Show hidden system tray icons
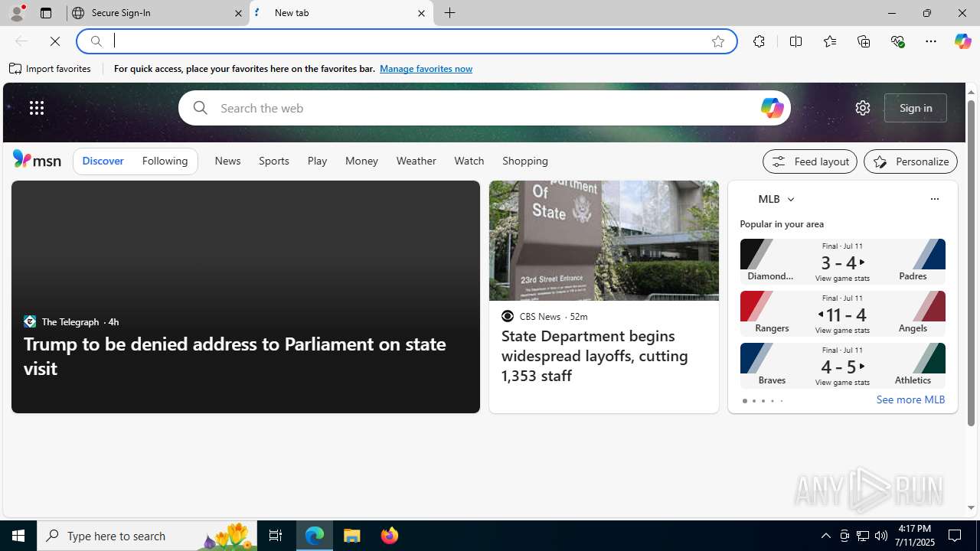The width and height of the screenshot is (980, 551). pyautogui.click(x=825, y=536)
